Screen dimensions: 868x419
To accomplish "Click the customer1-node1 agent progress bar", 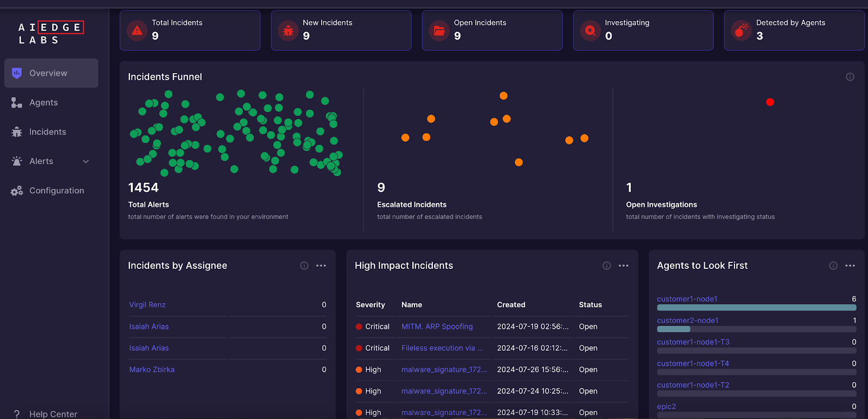I will (x=756, y=307).
